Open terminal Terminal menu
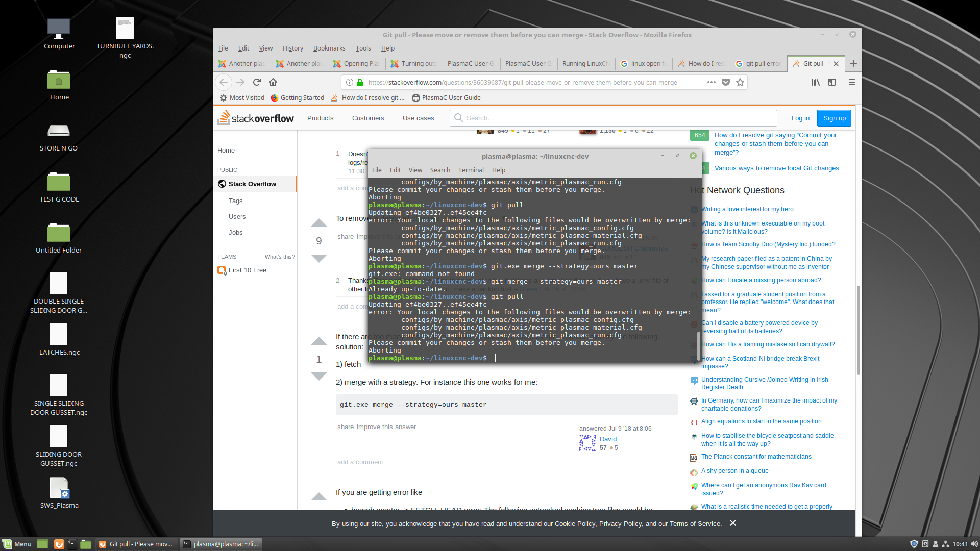Screen dimensions: 980x551 (471, 170)
